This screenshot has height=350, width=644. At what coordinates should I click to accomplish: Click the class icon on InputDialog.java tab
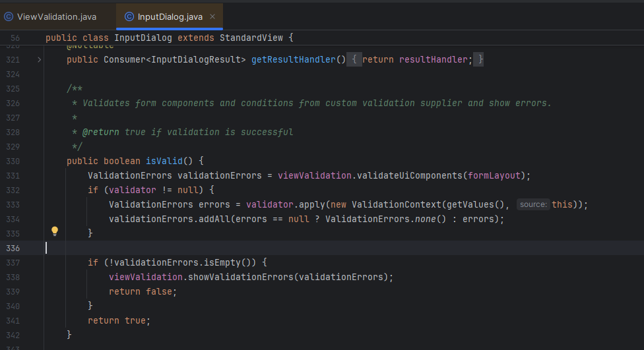pos(129,17)
